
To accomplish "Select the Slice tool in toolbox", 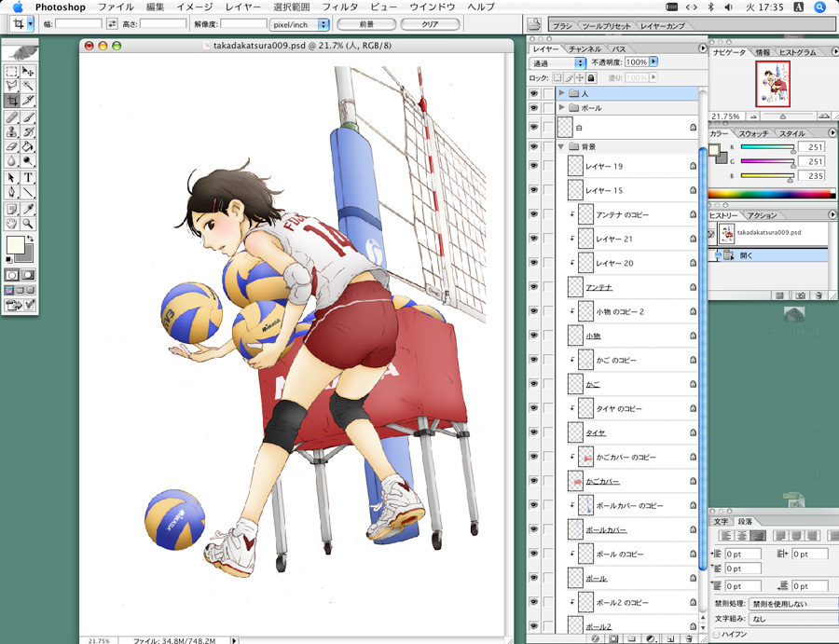I will [x=28, y=100].
